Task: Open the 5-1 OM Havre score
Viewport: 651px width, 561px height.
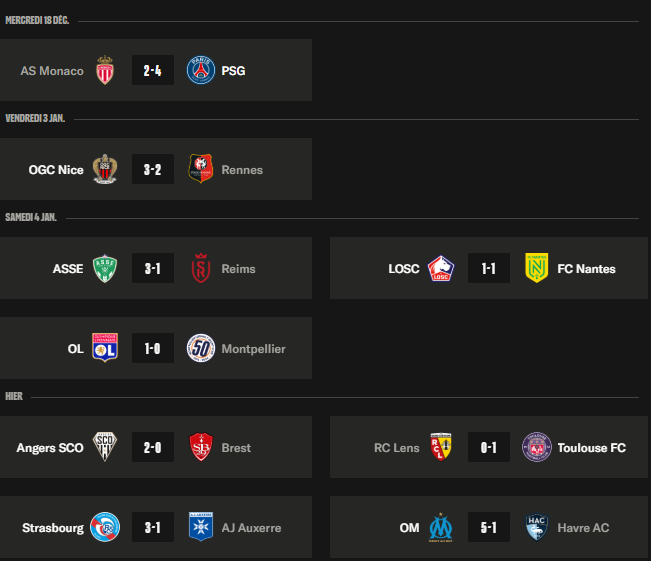Action: 489,527
